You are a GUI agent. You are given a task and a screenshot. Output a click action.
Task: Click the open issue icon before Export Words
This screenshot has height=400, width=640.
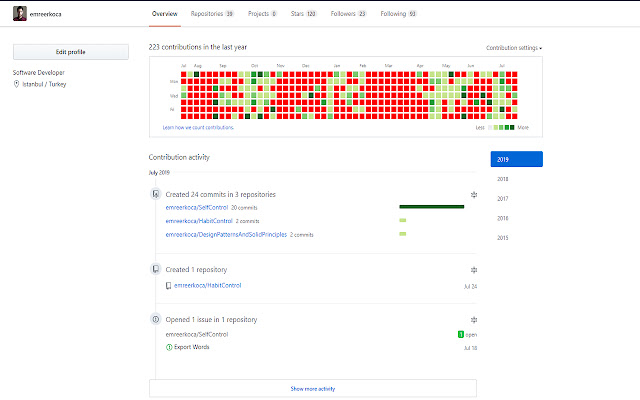pos(169,347)
